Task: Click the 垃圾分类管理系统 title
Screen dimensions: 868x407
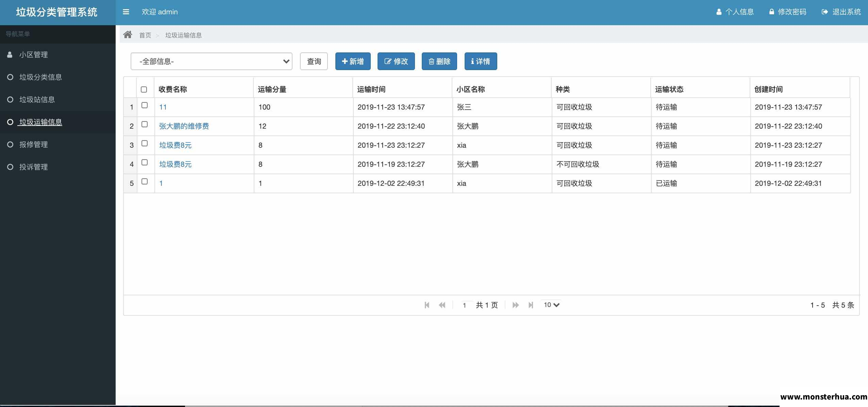Action: [57, 12]
